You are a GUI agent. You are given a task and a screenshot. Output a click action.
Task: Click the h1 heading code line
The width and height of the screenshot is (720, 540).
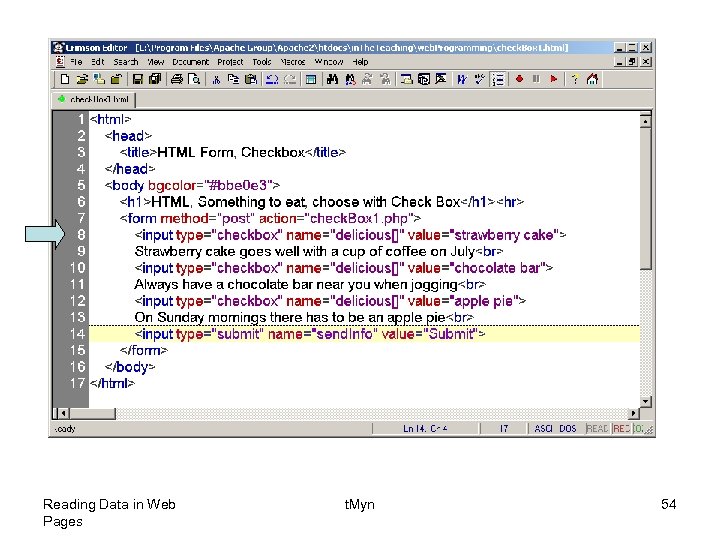point(322,202)
